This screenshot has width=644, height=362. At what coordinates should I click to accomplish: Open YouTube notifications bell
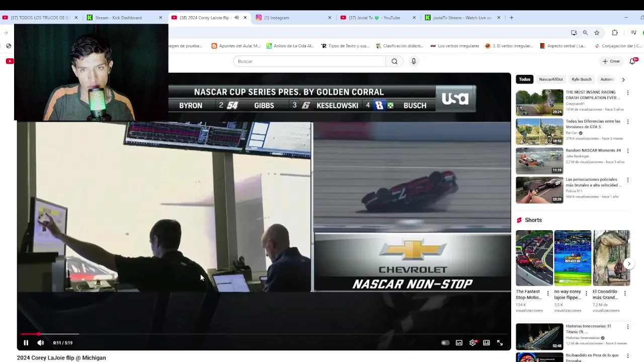[633, 61]
